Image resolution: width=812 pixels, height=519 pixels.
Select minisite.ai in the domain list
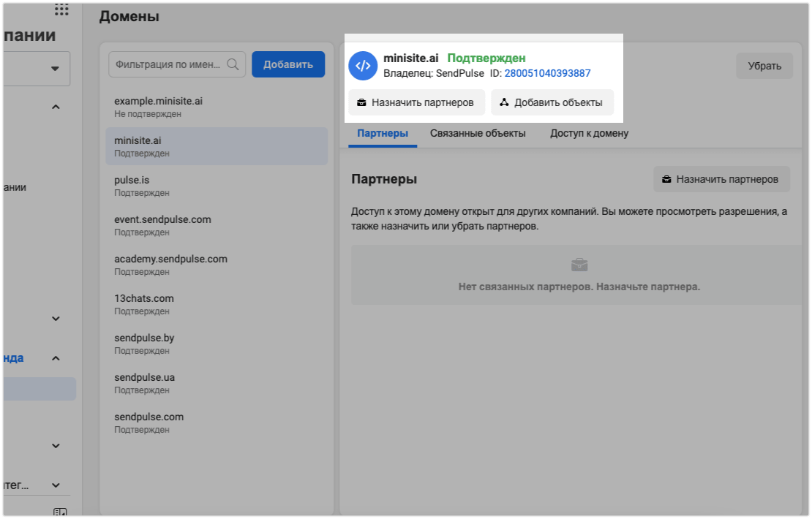(217, 146)
